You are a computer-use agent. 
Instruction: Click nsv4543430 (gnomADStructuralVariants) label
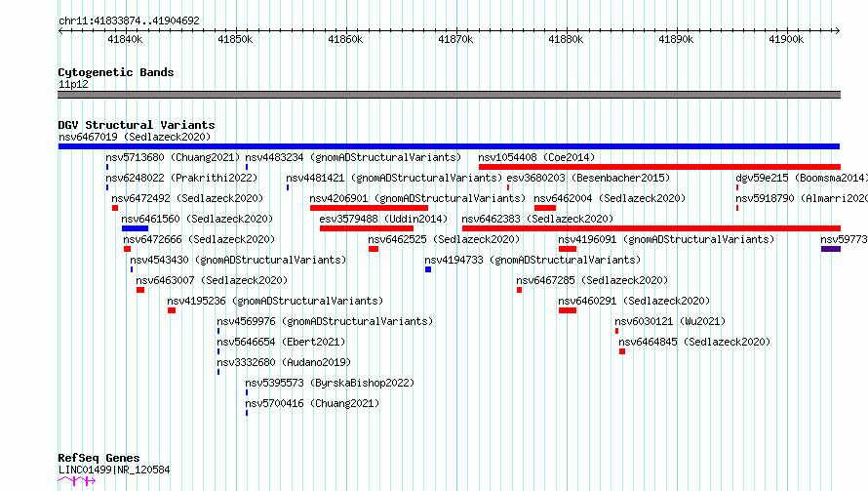[x=238, y=260]
